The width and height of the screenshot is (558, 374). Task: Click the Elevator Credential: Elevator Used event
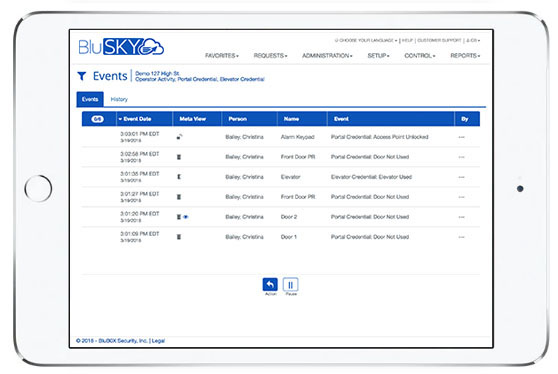click(371, 177)
